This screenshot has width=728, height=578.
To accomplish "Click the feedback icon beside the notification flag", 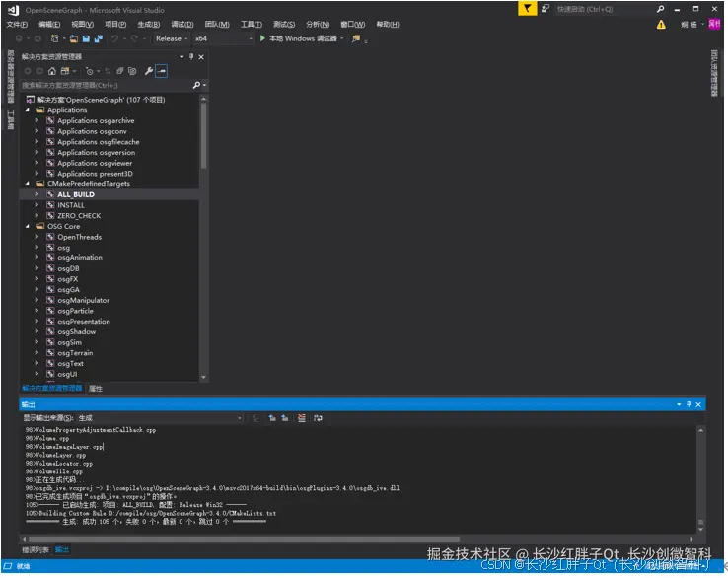I will tap(546, 9).
